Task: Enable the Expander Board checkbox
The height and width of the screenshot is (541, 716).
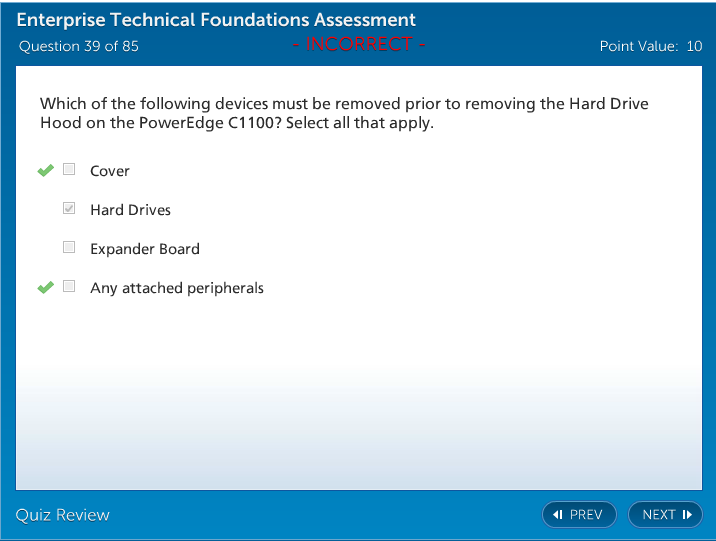Action: click(x=69, y=248)
